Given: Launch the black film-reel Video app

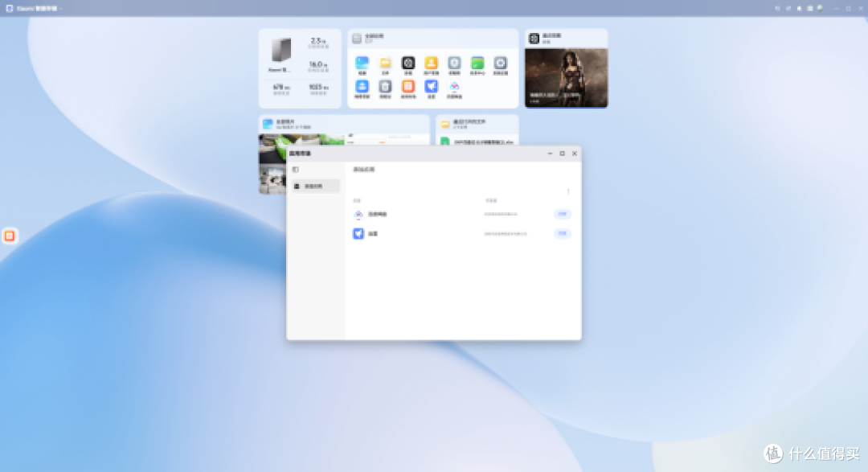Looking at the screenshot, I should [408, 63].
